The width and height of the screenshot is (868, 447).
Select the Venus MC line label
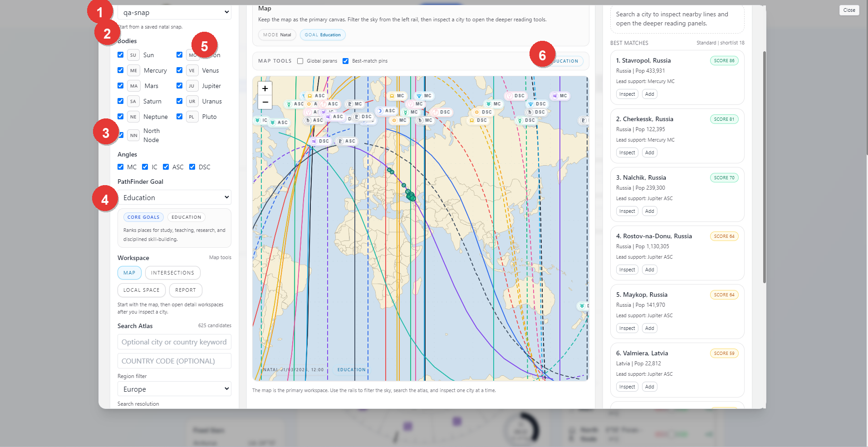pyautogui.click(x=416, y=104)
